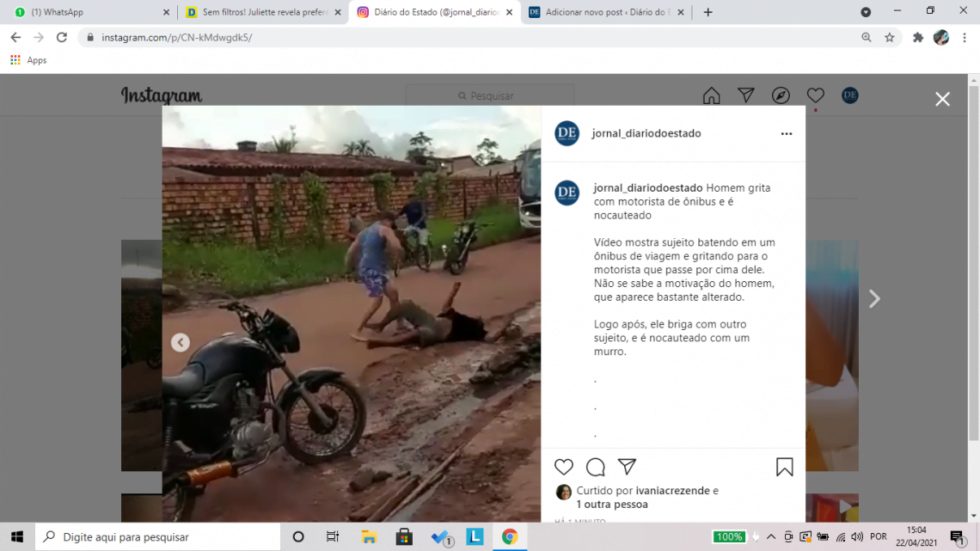
Task: Click the jornal_diariodoestado avatar beside caption
Action: pos(567,193)
